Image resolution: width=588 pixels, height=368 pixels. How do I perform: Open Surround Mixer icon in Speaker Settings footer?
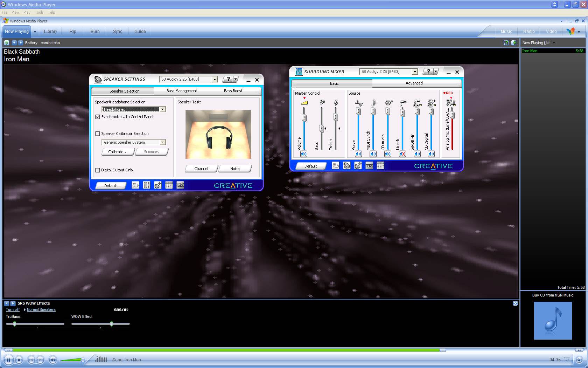(147, 185)
